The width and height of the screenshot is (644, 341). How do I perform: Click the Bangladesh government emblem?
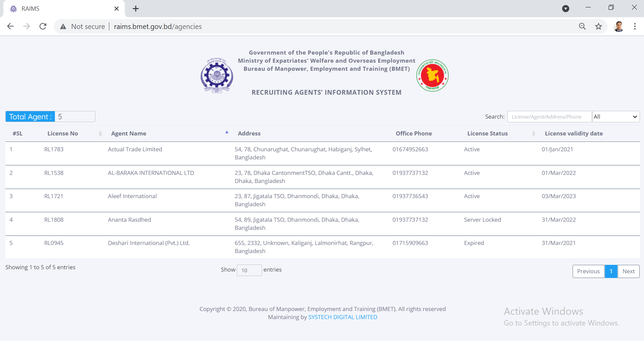(432, 75)
